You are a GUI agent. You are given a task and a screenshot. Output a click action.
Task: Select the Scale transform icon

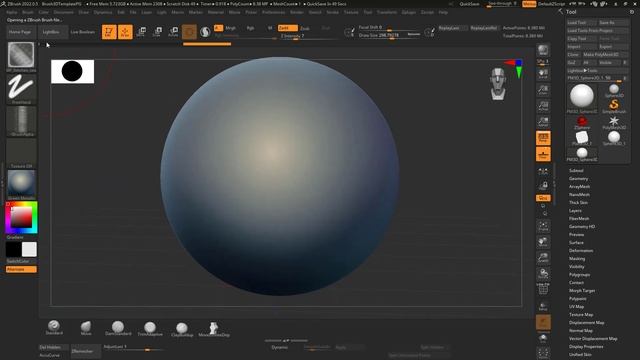(x=157, y=32)
